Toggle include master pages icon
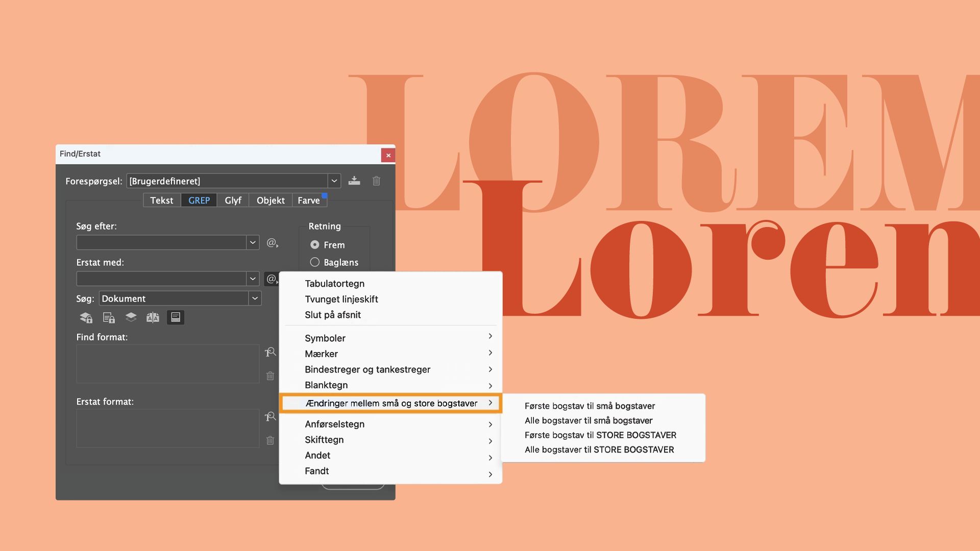This screenshot has height=551, width=980. 153,317
